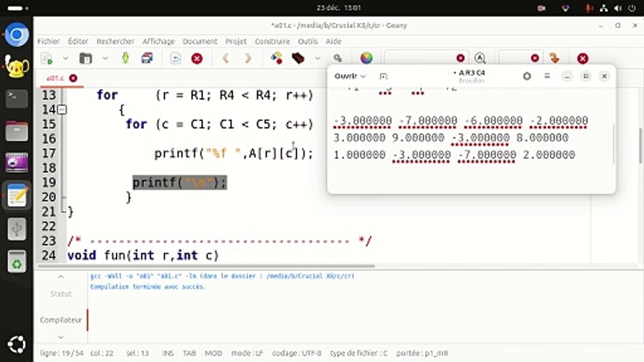The image size is (644, 362).
Task: Jump to the entered line number icon
Action: click(x=554, y=58)
